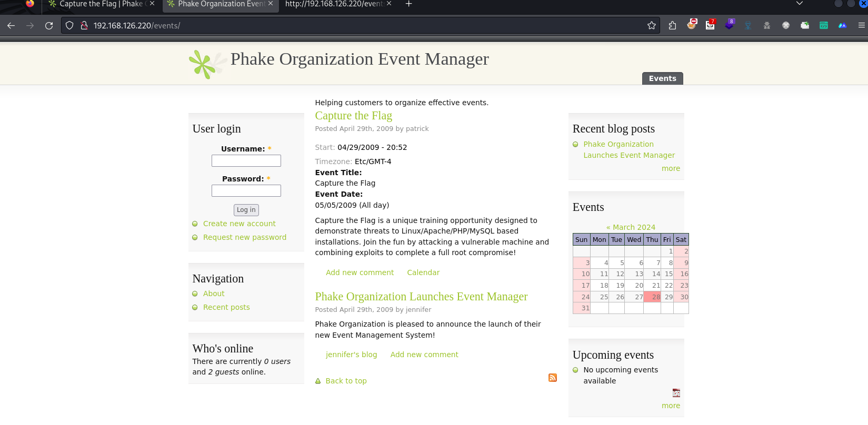This screenshot has width=868, height=425.
Task: Go back with the browser back arrow
Action: (x=11, y=25)
